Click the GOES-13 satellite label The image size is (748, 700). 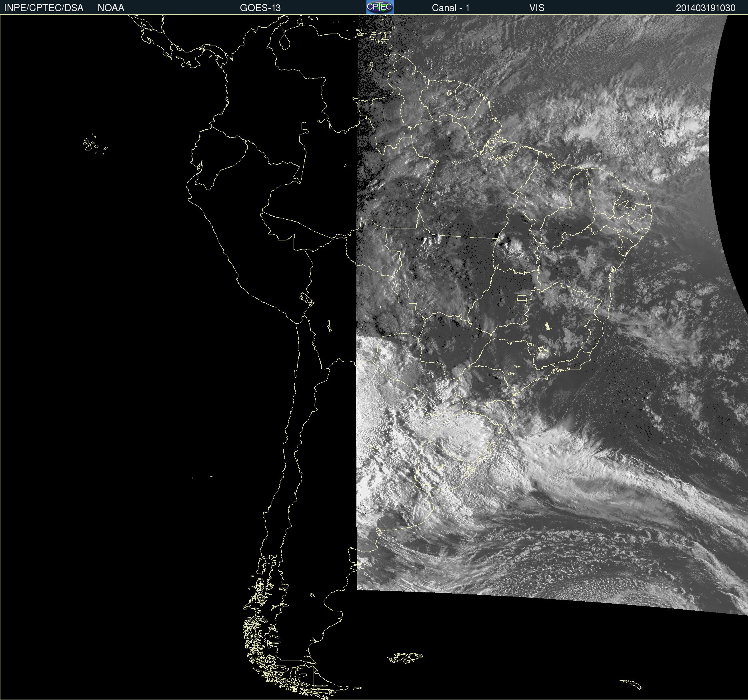coord(260,8)
